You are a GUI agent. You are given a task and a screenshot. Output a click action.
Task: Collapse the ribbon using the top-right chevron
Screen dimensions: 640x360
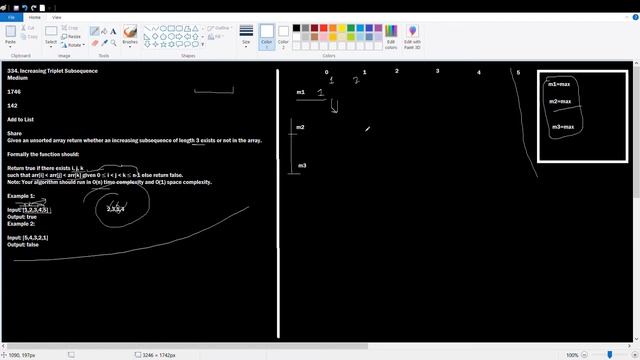tap(627, 17)
